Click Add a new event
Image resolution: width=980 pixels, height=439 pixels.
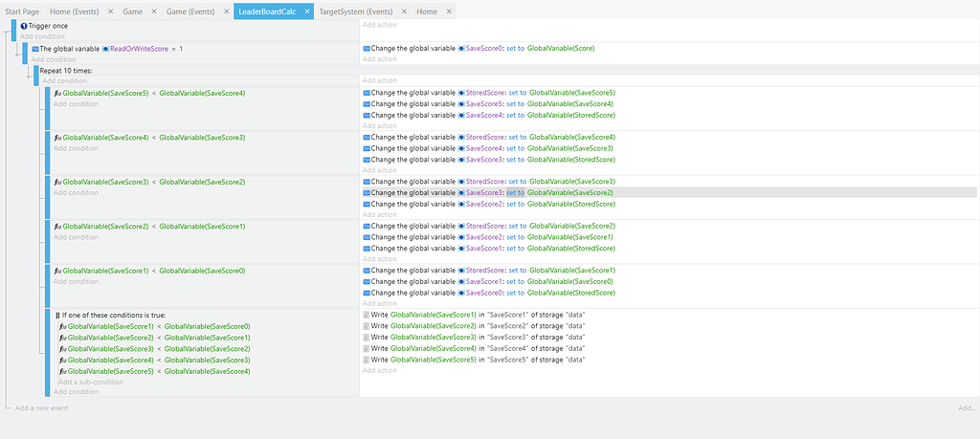tap(42, 407)
